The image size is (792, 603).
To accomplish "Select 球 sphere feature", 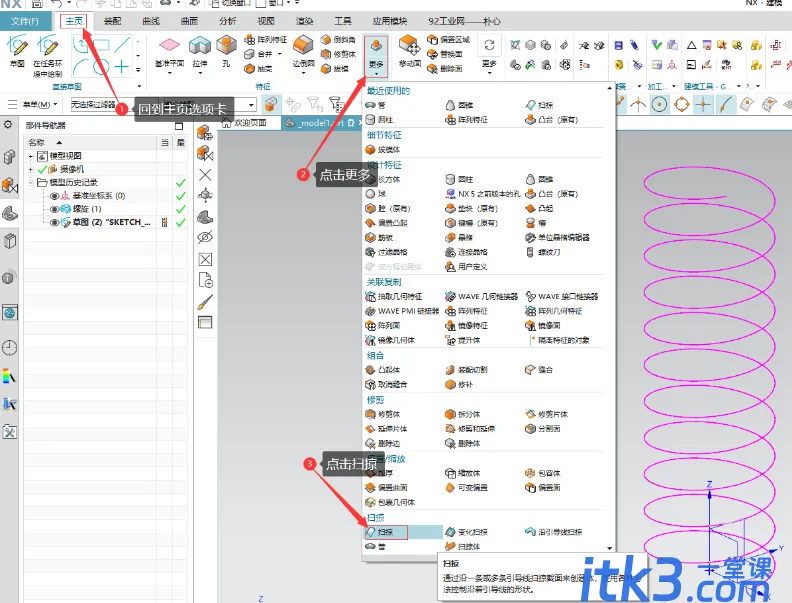I will click(x=375, y=194).
